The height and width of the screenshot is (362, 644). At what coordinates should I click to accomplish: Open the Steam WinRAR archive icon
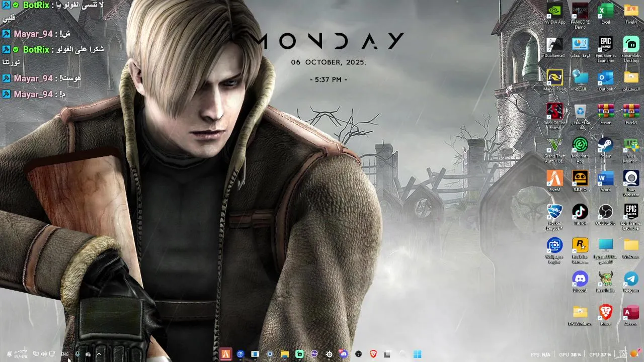tap(605, 114)
